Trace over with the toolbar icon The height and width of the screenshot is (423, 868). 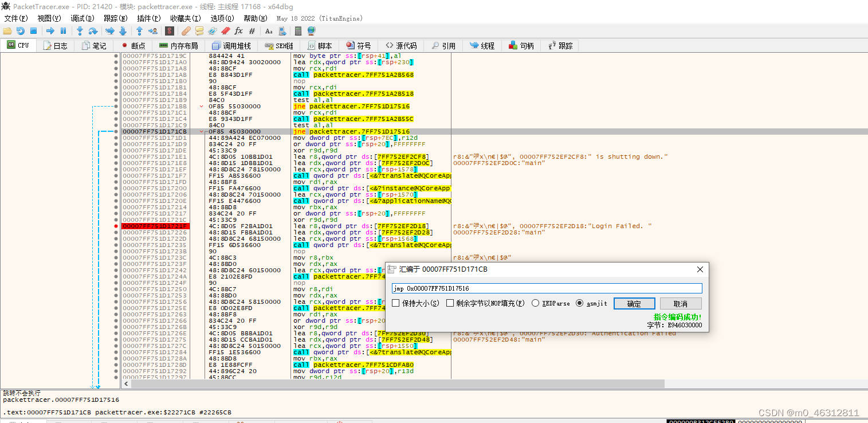coord(122,31)
